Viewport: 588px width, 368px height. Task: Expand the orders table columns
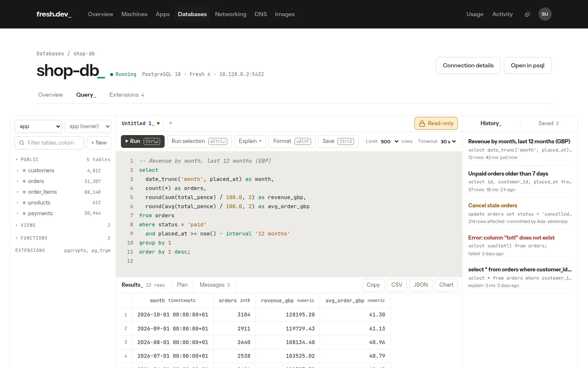(17, 181)
